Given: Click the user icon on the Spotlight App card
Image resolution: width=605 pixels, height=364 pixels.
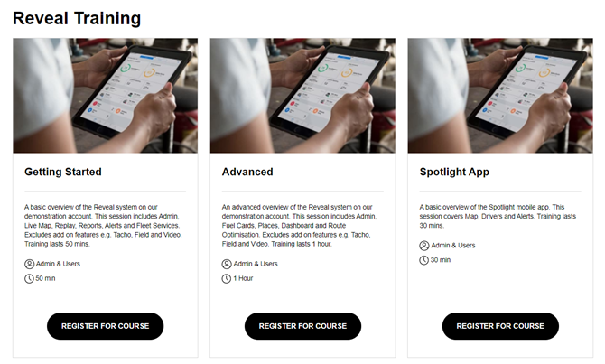Looking at the screenshot, I should tap(424, 246).
